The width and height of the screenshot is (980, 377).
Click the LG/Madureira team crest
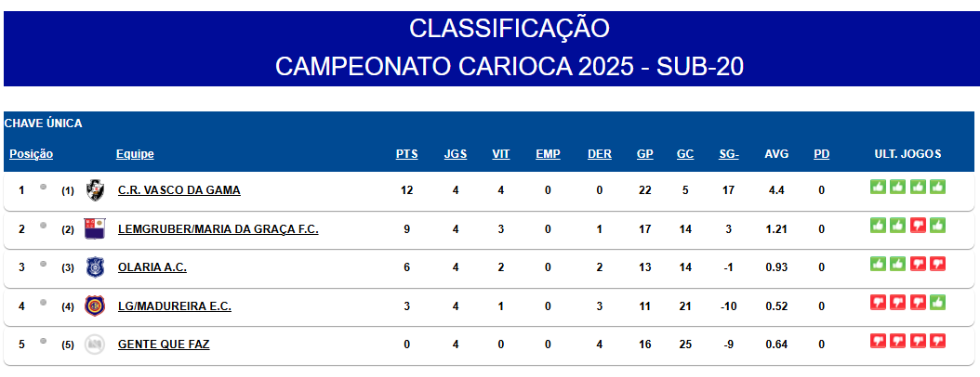(x=95, y=305)
